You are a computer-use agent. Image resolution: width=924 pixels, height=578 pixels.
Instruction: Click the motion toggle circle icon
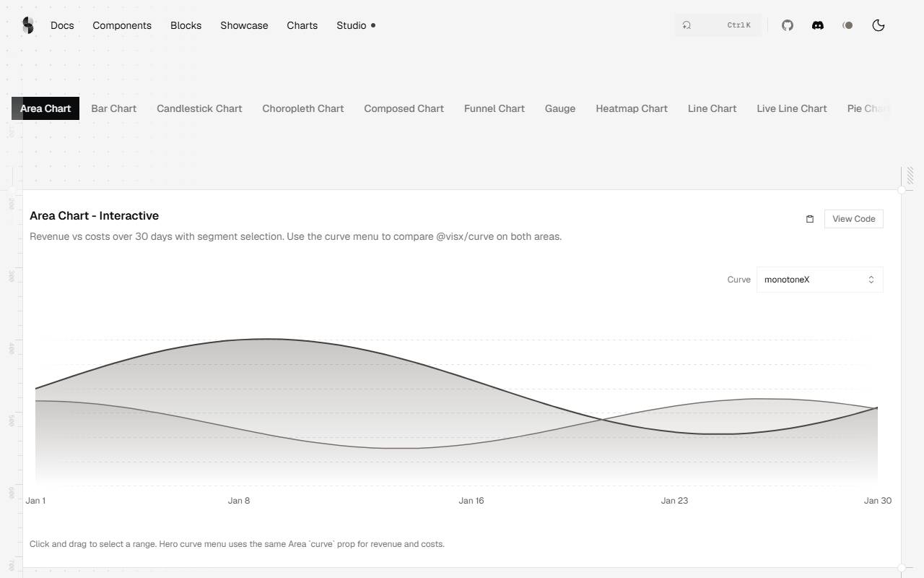pos(847,25)
